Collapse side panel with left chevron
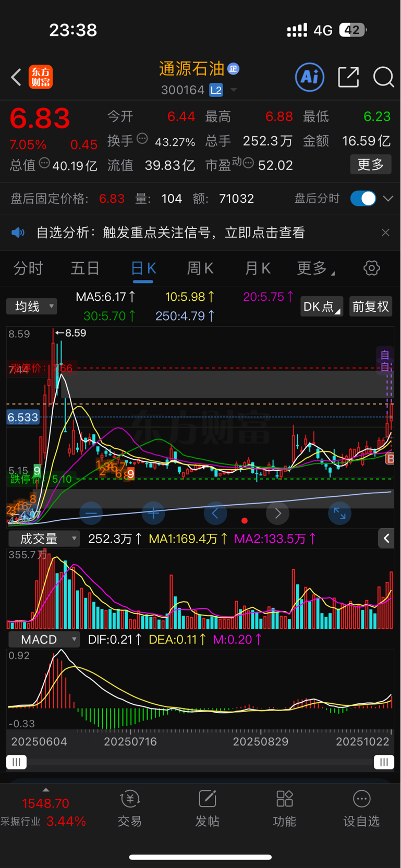This screenshot has width=401, height=868. [386, 539]
